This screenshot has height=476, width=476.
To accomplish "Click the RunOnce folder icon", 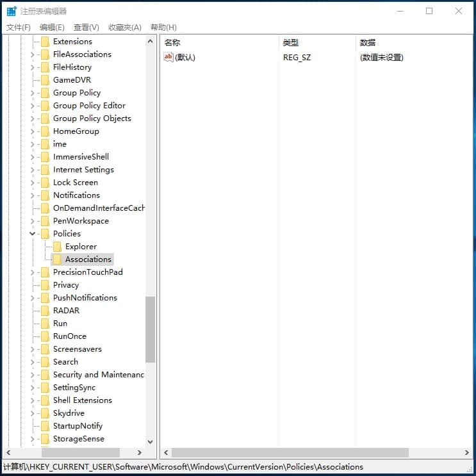I will click(45, 336).
